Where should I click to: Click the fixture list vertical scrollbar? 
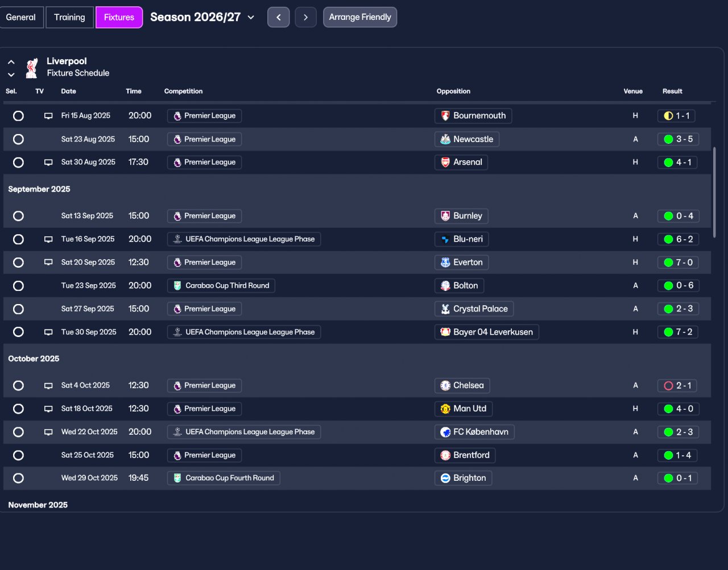click(x=715, y=193)
